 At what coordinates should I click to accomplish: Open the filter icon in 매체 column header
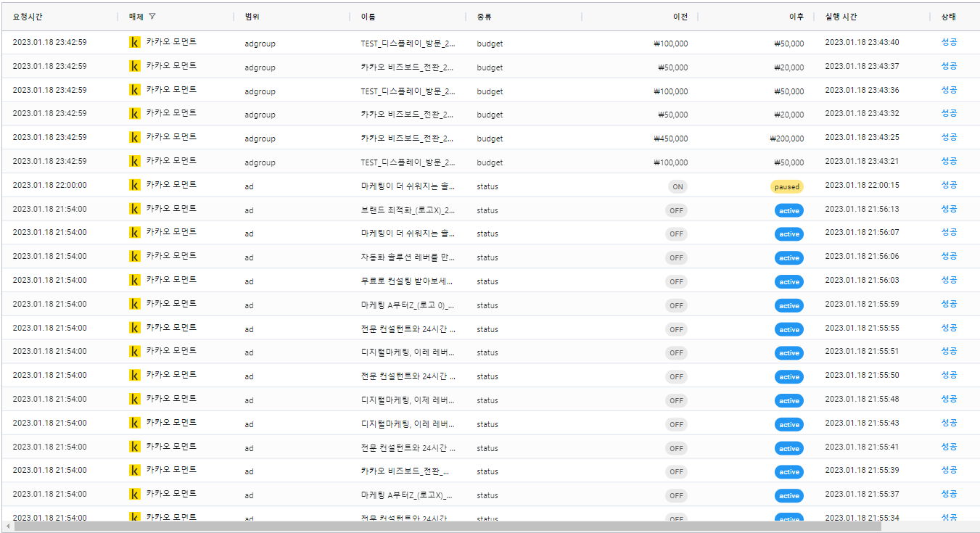[152, 16]
